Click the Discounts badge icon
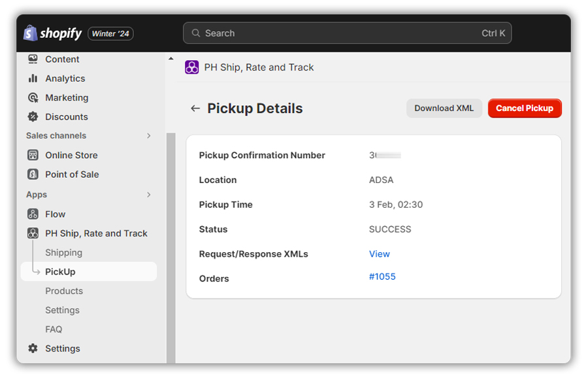 [33, 117]
